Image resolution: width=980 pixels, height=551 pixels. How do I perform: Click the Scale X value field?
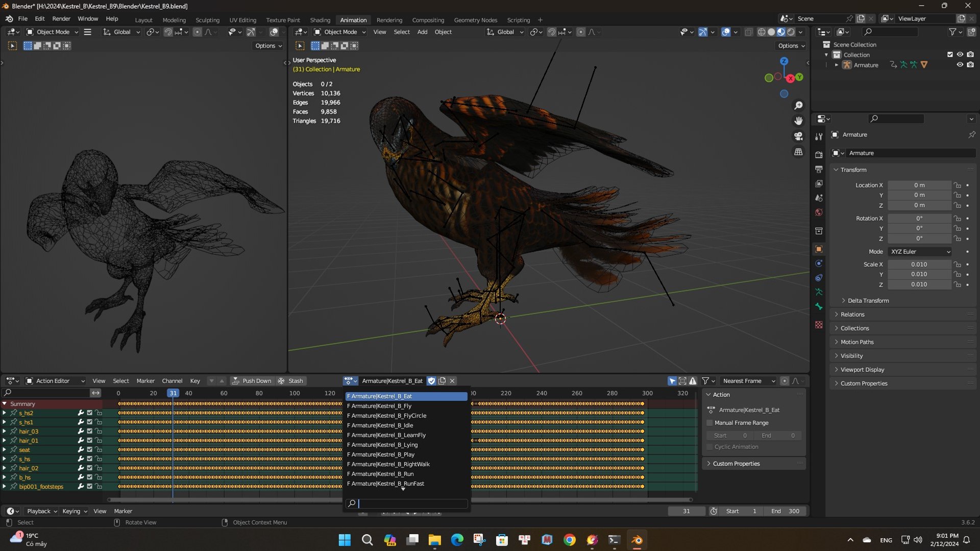point(919,265)
